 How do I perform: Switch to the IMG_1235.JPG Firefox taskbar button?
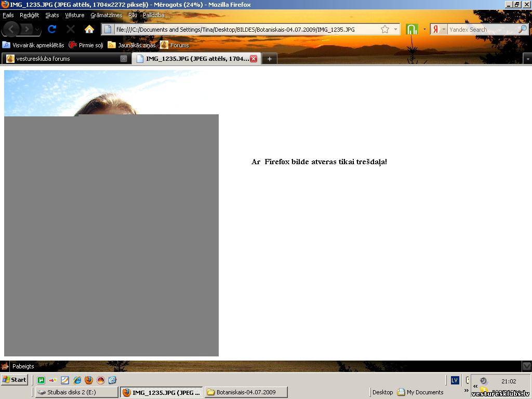point(162,392)
